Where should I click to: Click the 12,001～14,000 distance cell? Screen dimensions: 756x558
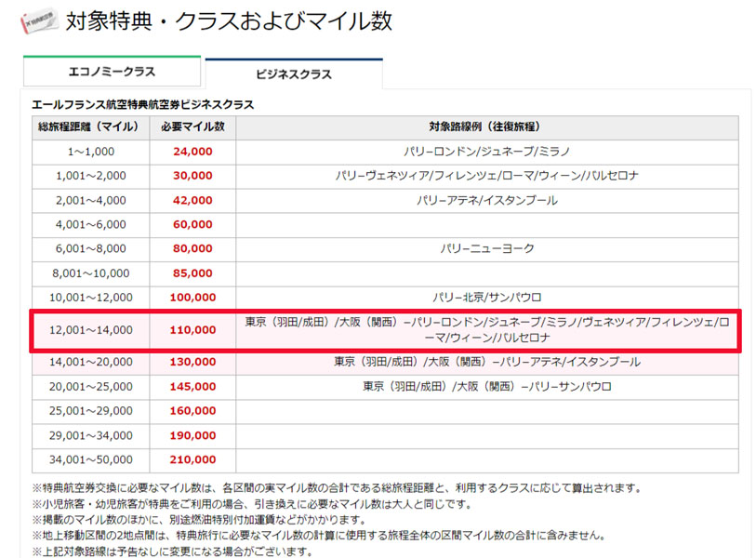point(90,330)
